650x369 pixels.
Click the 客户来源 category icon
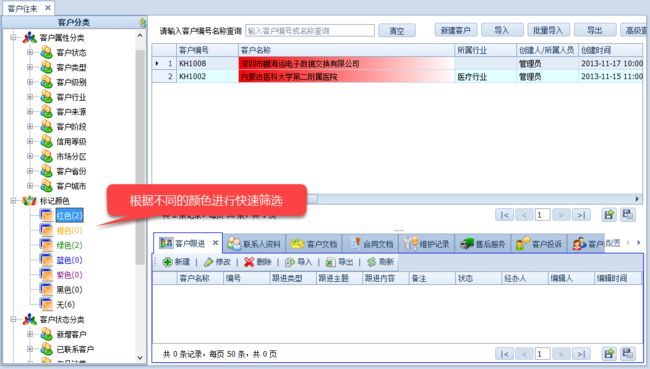coord(46,112)
